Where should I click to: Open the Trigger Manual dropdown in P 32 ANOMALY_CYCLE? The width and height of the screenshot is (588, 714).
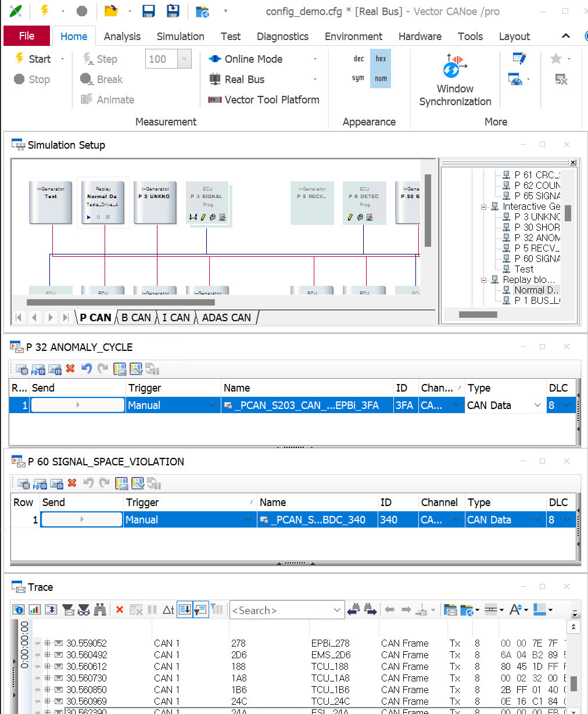(x=212, y=406)
